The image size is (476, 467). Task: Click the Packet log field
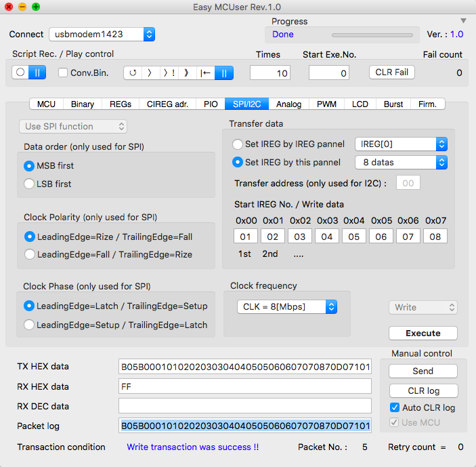point(245,426)
